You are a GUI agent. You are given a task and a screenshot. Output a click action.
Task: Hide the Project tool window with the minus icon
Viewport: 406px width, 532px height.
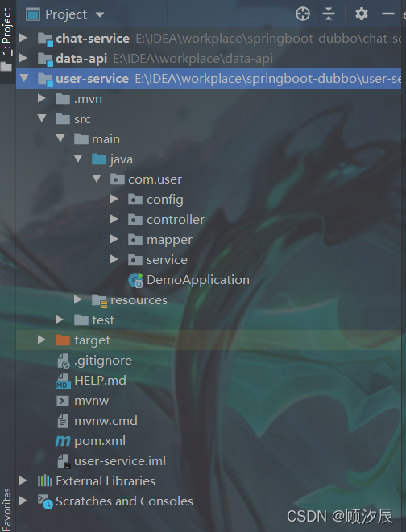coord(388,14)
